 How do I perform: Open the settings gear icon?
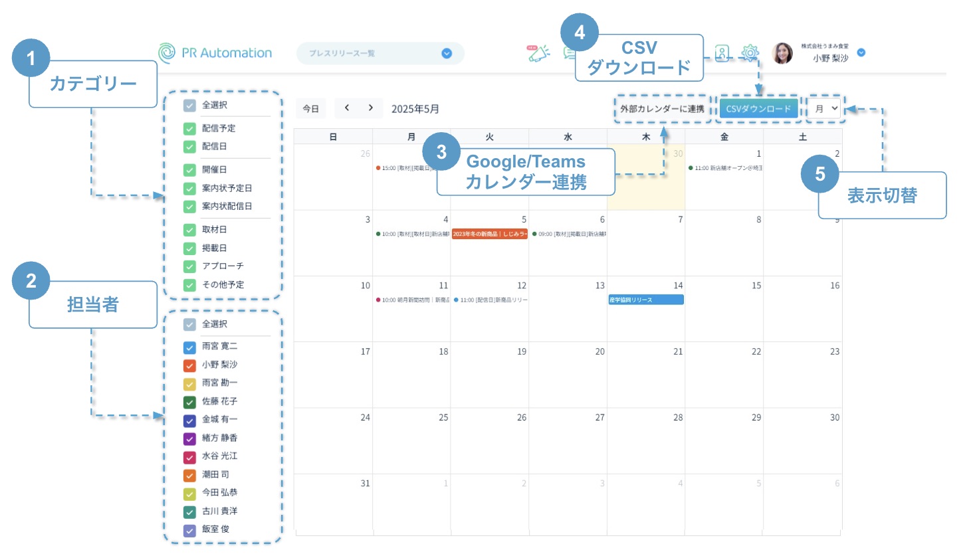750,53
